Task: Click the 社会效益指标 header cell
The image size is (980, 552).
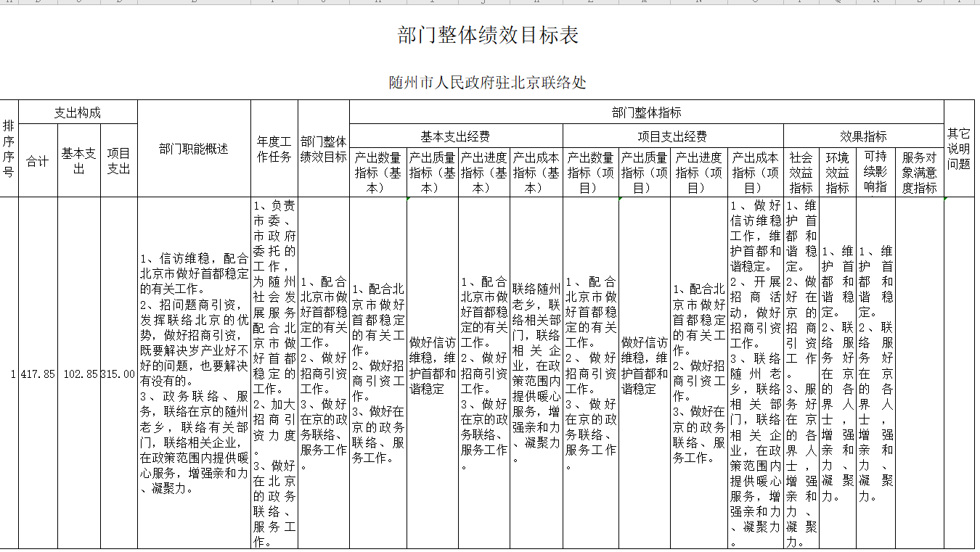Action: pyautogui.click(x=801, y=173)
